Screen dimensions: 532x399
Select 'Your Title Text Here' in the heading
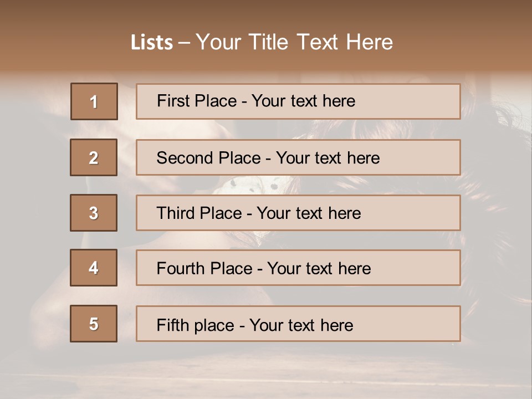[294, 43]
